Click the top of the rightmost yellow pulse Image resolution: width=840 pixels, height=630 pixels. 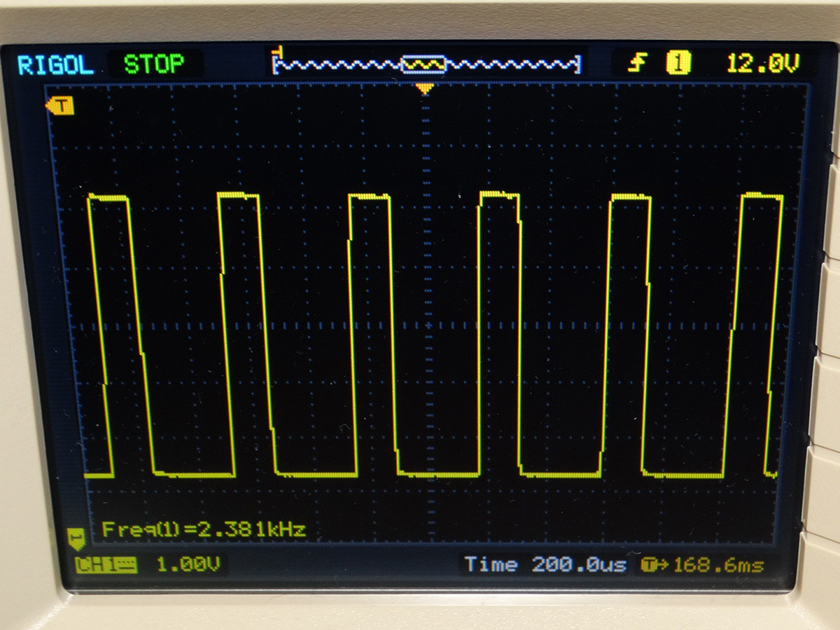tap(762, 196)
